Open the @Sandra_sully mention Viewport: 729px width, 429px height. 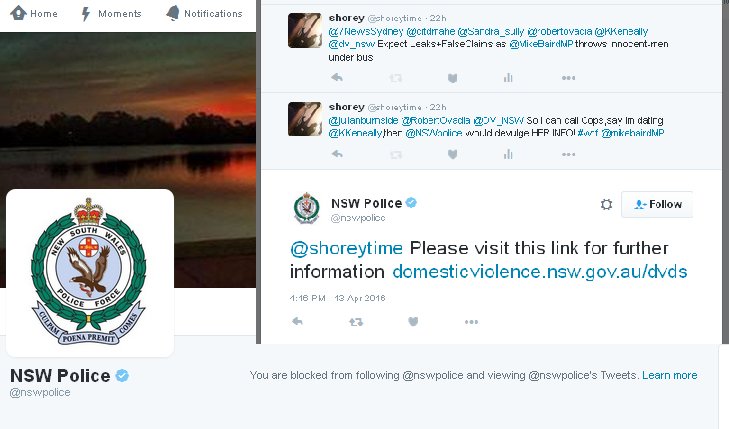pos(491,32)
